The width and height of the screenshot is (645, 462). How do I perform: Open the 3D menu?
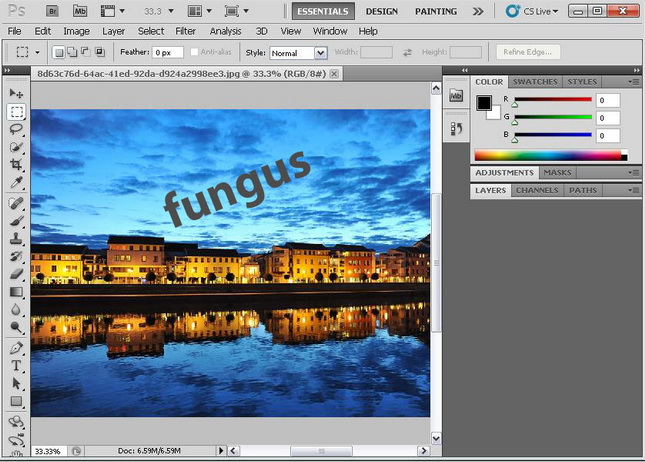click(x=262, y=31)
